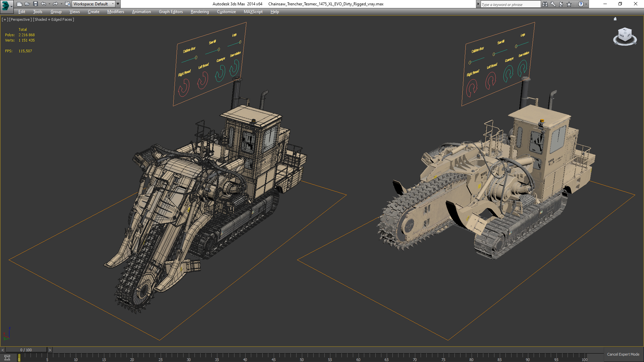Open the Modifiers menu
Screen dimensions: 644x362
(116, 12)
